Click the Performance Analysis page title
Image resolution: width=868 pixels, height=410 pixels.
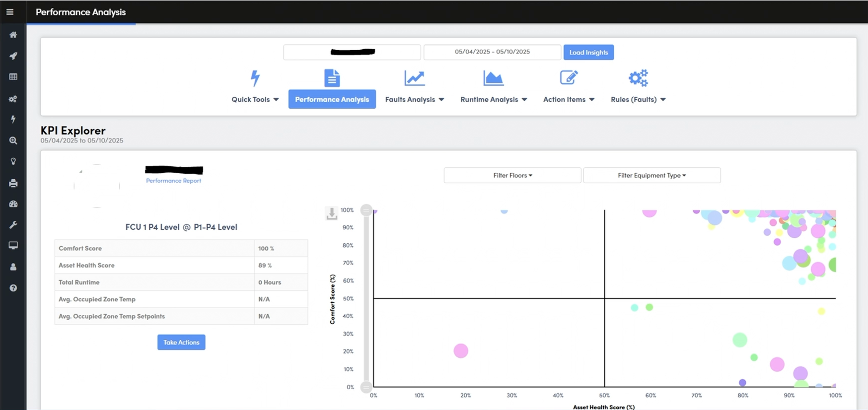click(80, 12)
